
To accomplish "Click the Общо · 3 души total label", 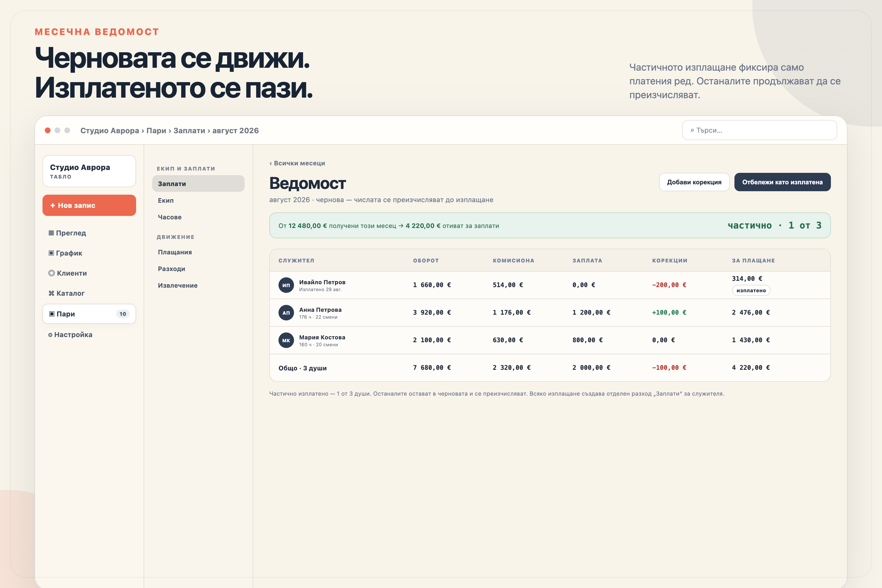I will click(x=302, y=368).
